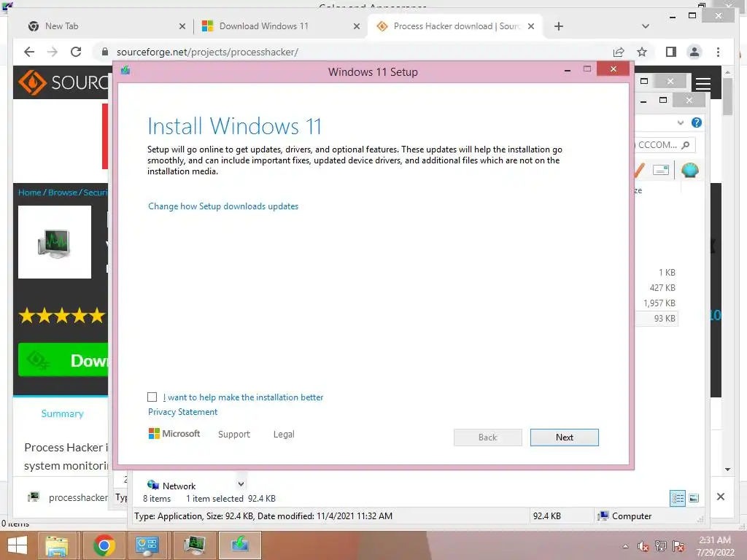Open a new Chrome tab with plus button

pyautogui.click(x=559, y=26)
